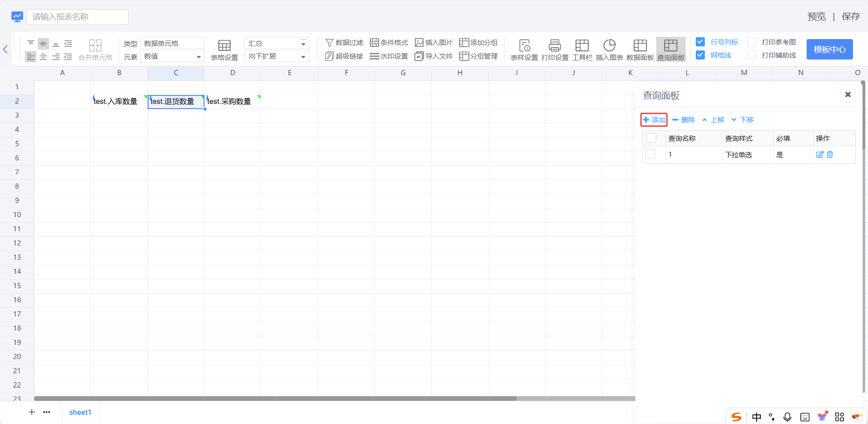Select column C header
The height and width of the screenshot is (424, 868).
point(176,73)
